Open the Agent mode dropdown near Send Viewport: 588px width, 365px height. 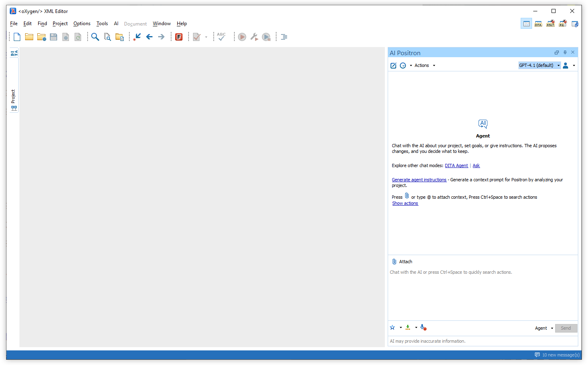(x=544, y=328)
